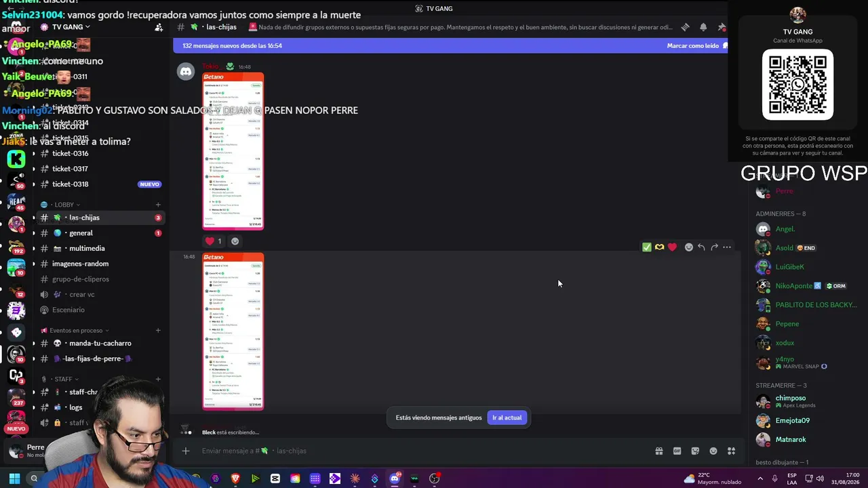The width and height of the screenshot is (868, 488).
Task: Open the multimedia channel
Action: [x=100, y=249]
